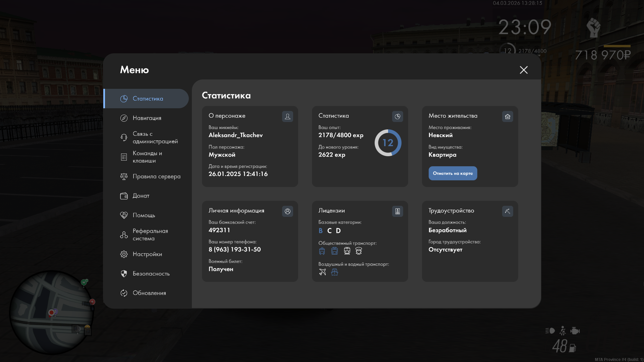Click the account icon in Личная информация card
This screenshot has width=644, height=362.
(287, 211)
